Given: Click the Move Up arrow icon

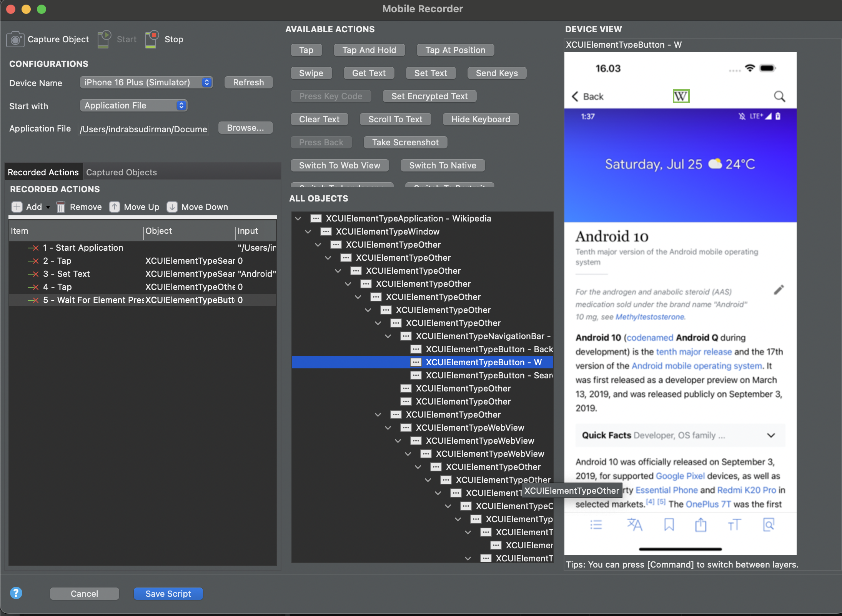Looking at the screenshot, I should tap(114, 207).
